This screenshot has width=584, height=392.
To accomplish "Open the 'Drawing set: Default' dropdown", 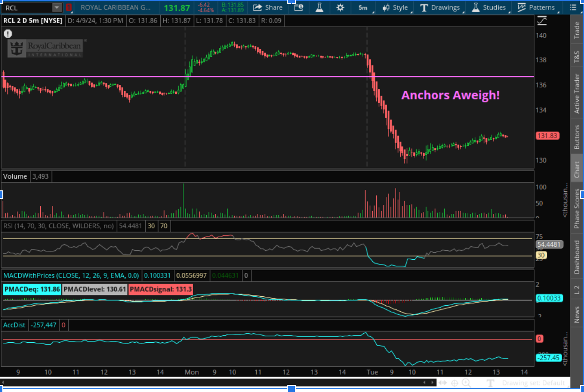I will pyautogui.click(x=536, y=383).
